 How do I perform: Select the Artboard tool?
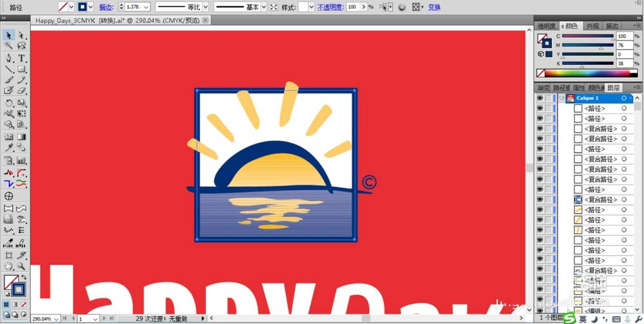pos(8,255)
